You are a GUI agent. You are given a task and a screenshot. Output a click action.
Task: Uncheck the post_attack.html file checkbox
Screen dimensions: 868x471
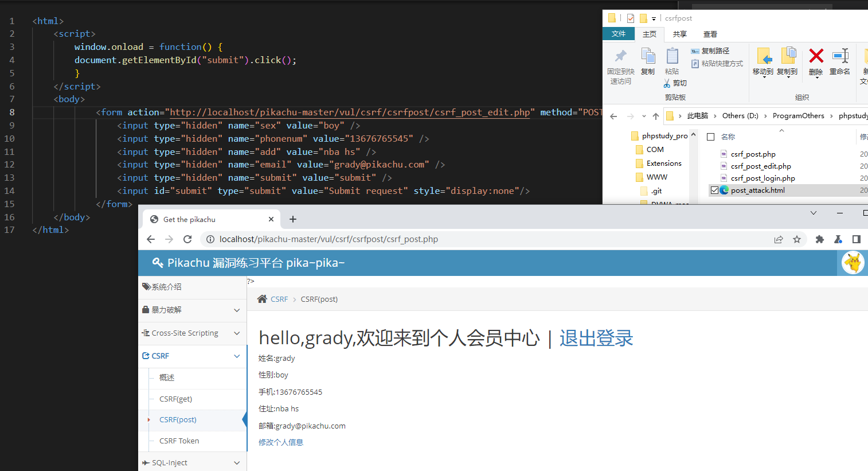click(714, 190)
